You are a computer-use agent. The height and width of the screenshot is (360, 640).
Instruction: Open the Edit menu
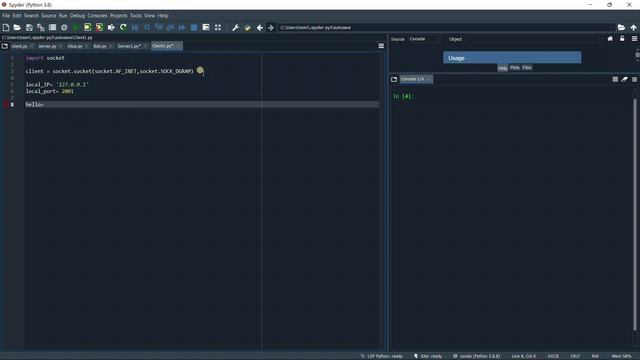(17, 16)
